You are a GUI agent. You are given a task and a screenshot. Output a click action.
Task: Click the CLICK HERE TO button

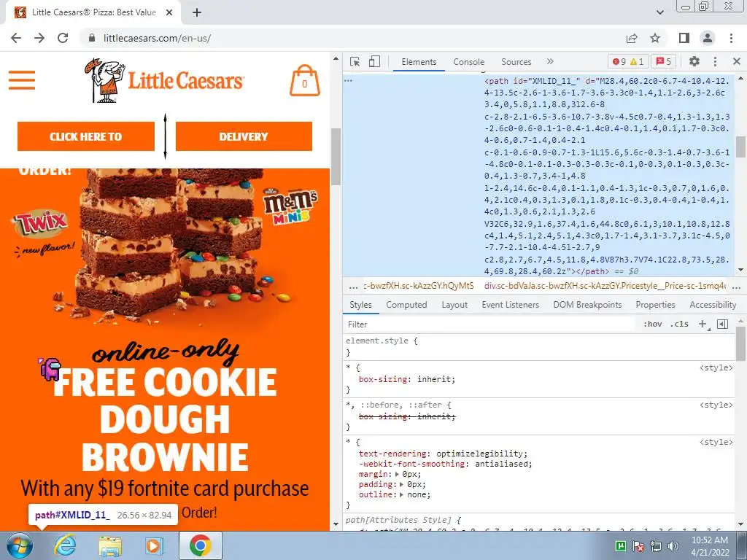(86, 136)
